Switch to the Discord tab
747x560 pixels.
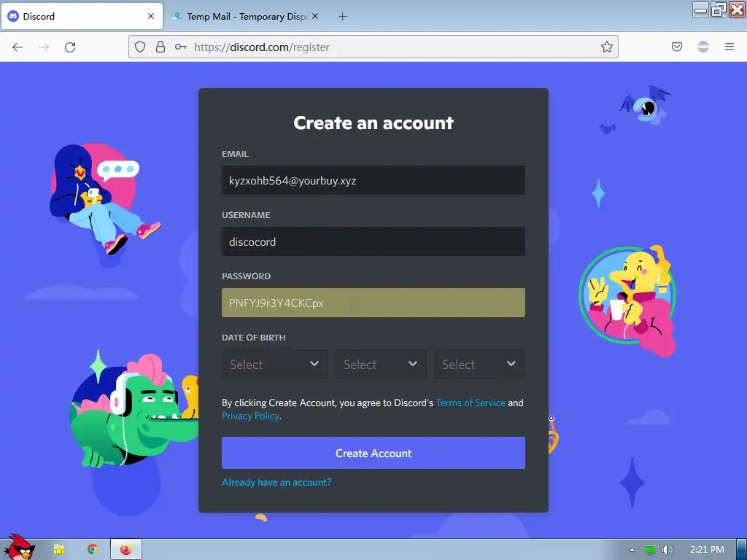tap(82, 17)
